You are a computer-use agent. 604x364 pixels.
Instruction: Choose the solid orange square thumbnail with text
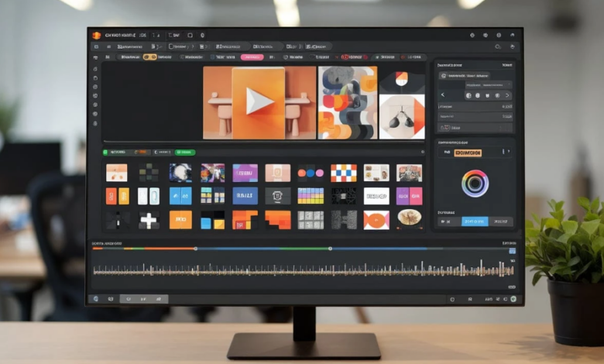pos(180,220)
